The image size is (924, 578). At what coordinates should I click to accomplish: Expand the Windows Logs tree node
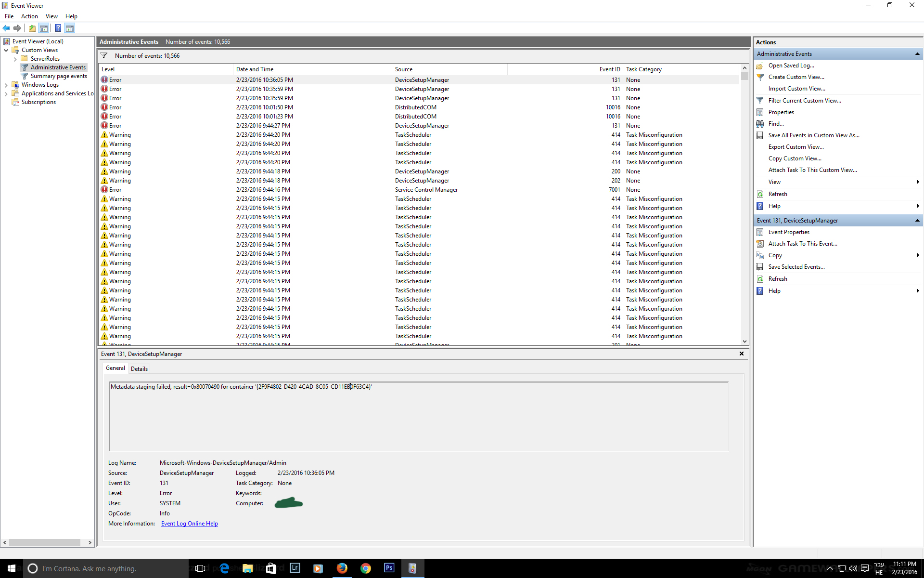click(6, 85)
